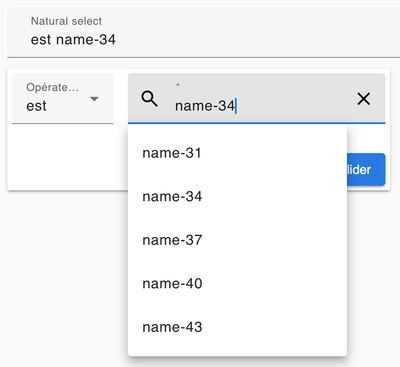Click the 'Natural select' label
Viewport: 400px width, 367px height.
tap(66, 21)
